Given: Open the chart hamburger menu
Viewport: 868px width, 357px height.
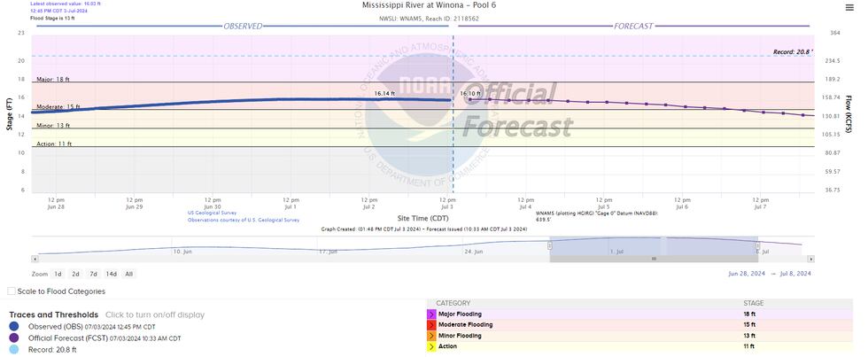Looking at the screenshot, I should 849,7.
